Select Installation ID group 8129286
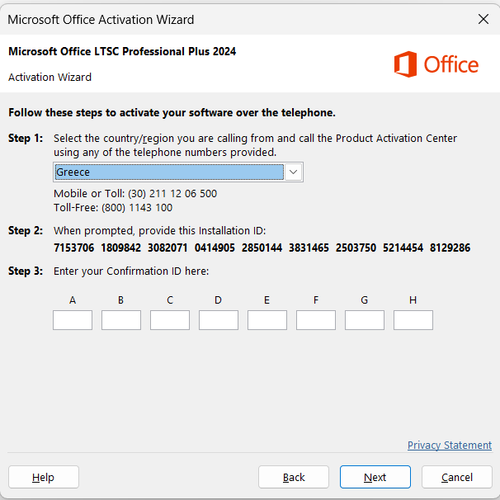 tap(450, 248)
